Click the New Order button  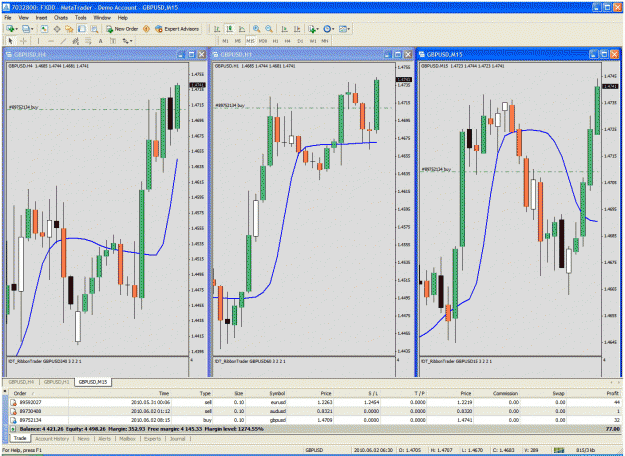(x=122, y=29)
